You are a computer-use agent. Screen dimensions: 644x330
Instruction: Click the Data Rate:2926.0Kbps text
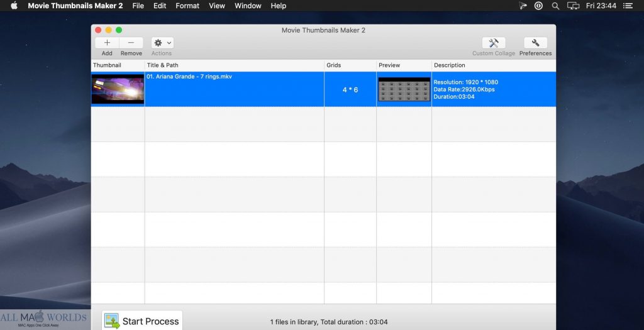pyautogui.click(x=464, y=89)
